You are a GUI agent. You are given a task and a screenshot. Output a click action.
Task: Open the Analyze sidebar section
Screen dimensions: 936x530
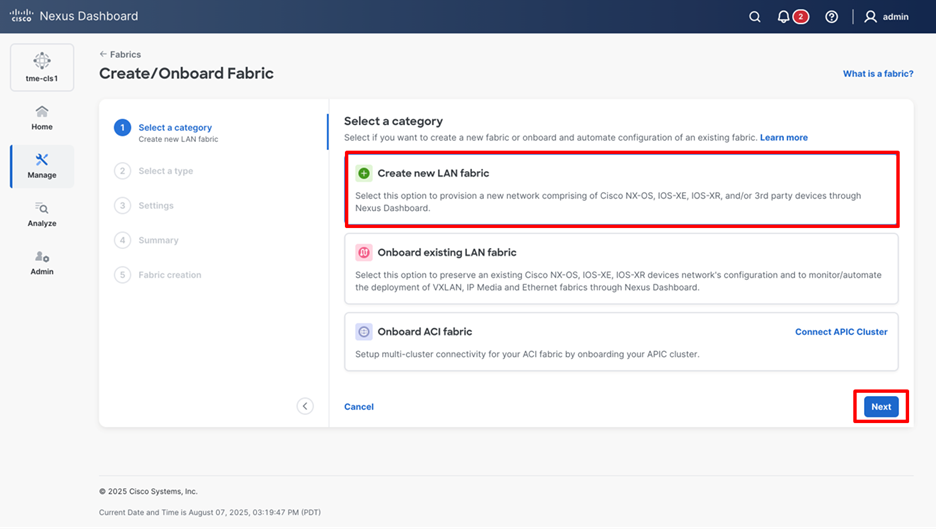pos(41,214)
